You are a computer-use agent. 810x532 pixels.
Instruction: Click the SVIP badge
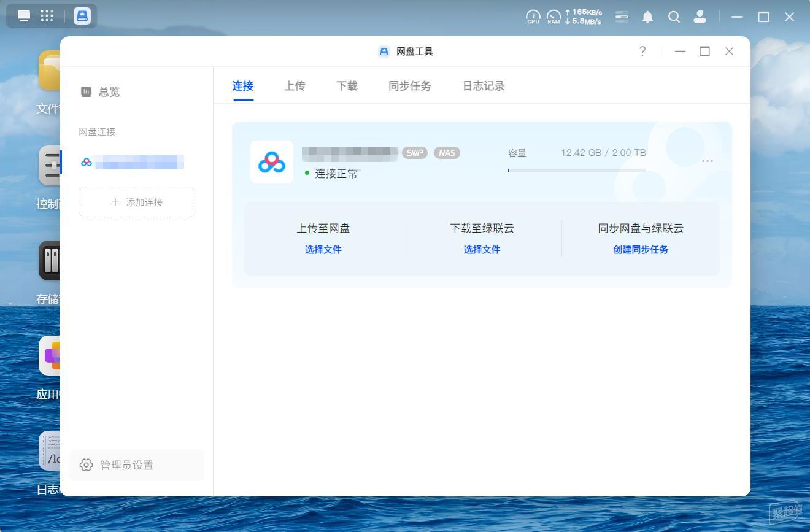(415, 153)
